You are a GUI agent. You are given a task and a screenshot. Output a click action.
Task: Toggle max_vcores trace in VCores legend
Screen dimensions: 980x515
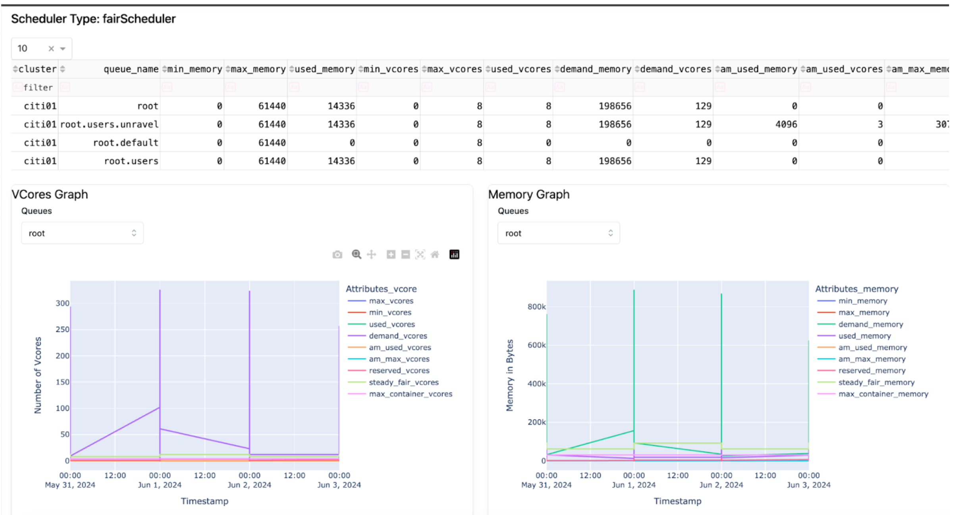pyautogui.click(x=380, y=301)
